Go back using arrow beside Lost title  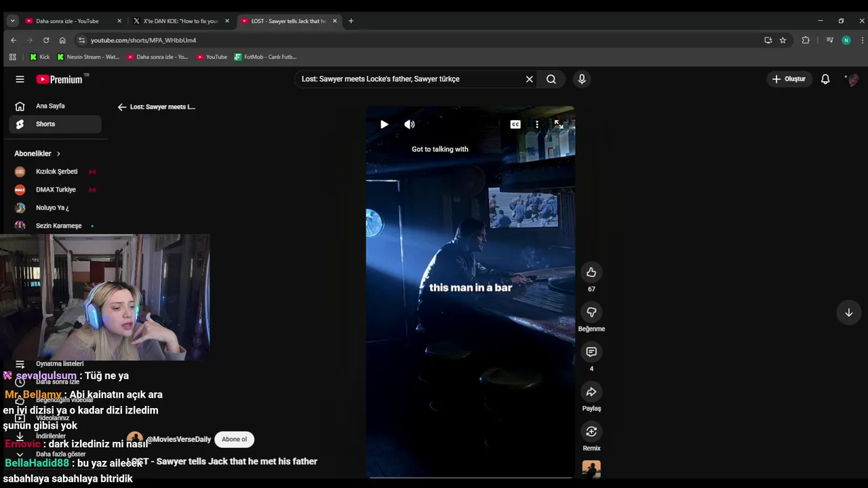122,107
